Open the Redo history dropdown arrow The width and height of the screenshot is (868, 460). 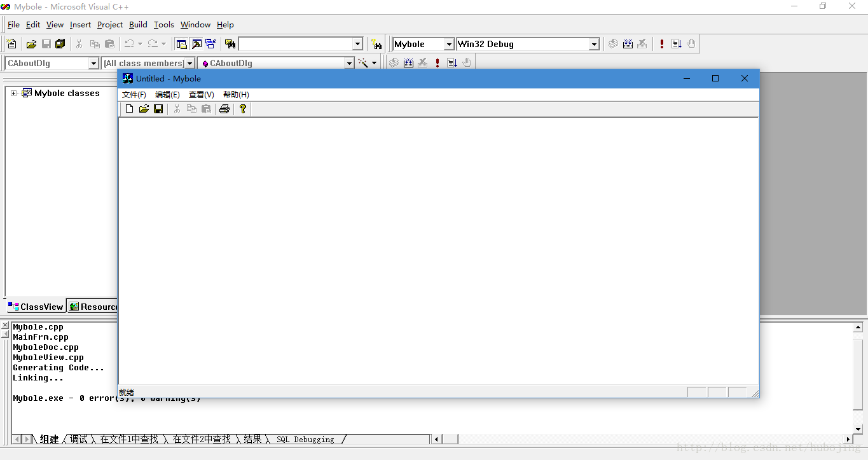coord(163,44)
